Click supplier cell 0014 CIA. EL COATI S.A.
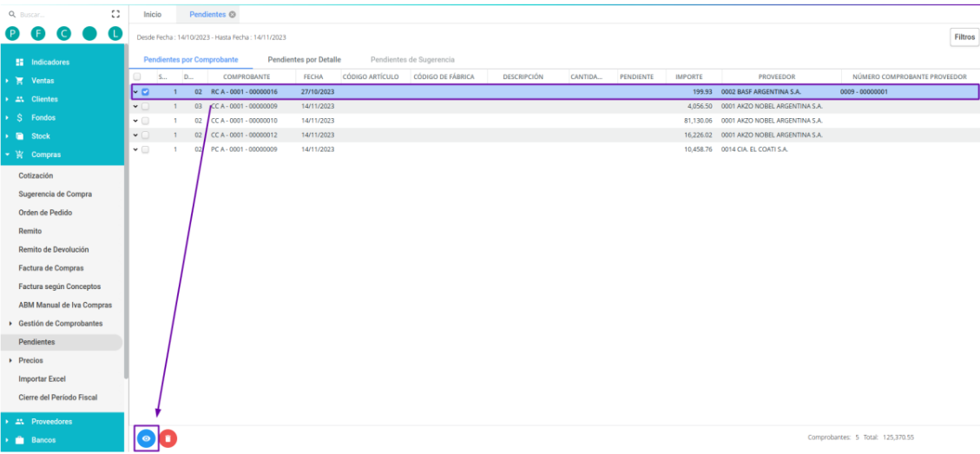This screenshot has width=980, height=454. pyautogui.click(x=754, y=149)
